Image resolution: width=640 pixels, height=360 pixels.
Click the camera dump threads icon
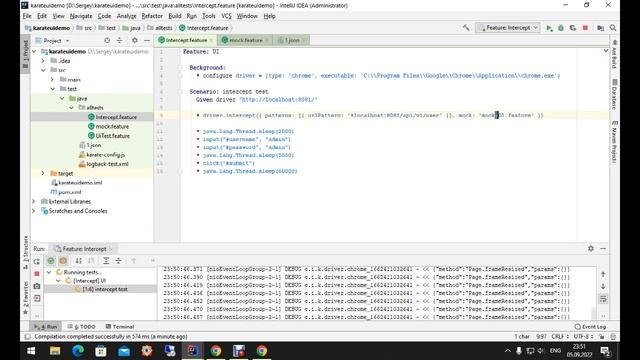[x=37, y=286]
